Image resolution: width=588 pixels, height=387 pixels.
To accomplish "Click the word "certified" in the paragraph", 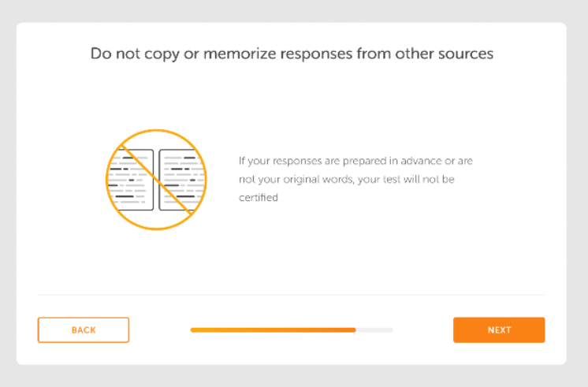I will pos(259,198).
